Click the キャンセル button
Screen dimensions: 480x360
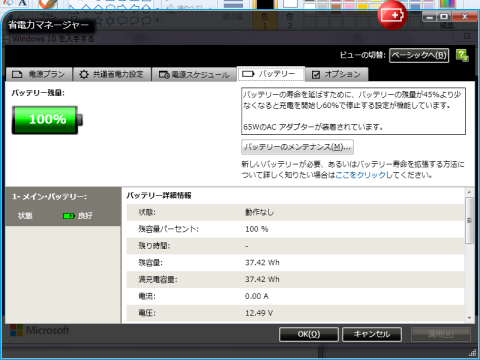point(372,334)
